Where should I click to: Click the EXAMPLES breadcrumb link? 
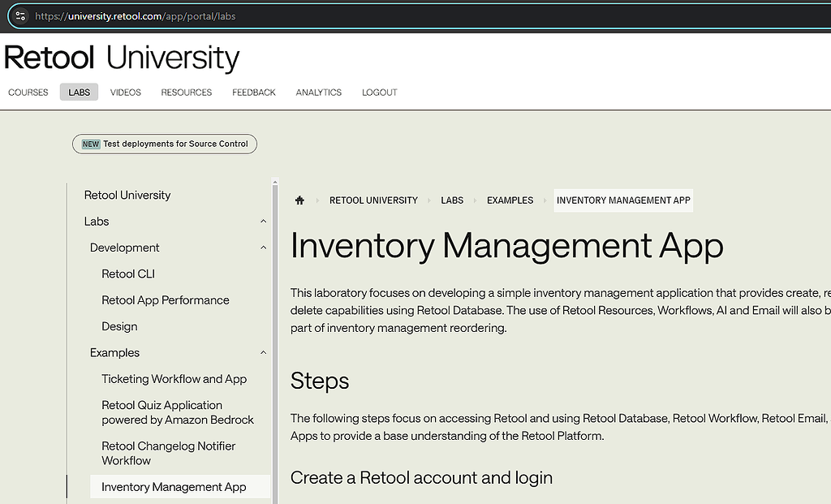pos(510,200)
